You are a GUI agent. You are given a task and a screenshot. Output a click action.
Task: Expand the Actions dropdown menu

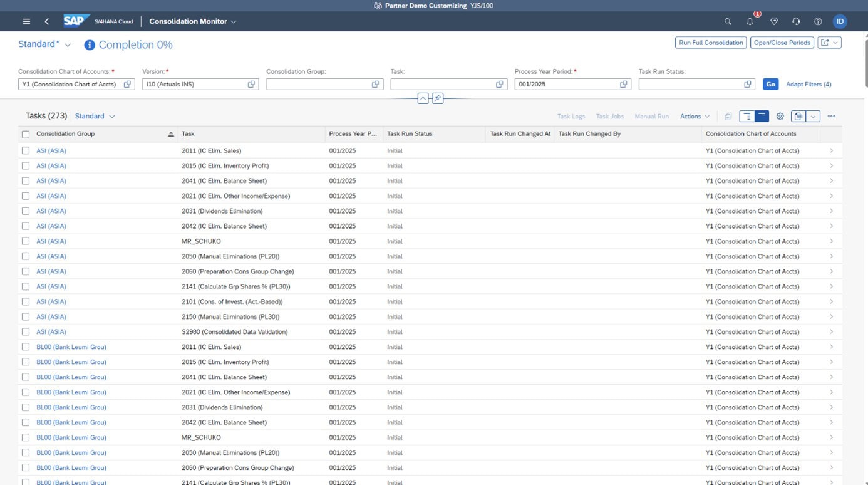coord(695,116)
